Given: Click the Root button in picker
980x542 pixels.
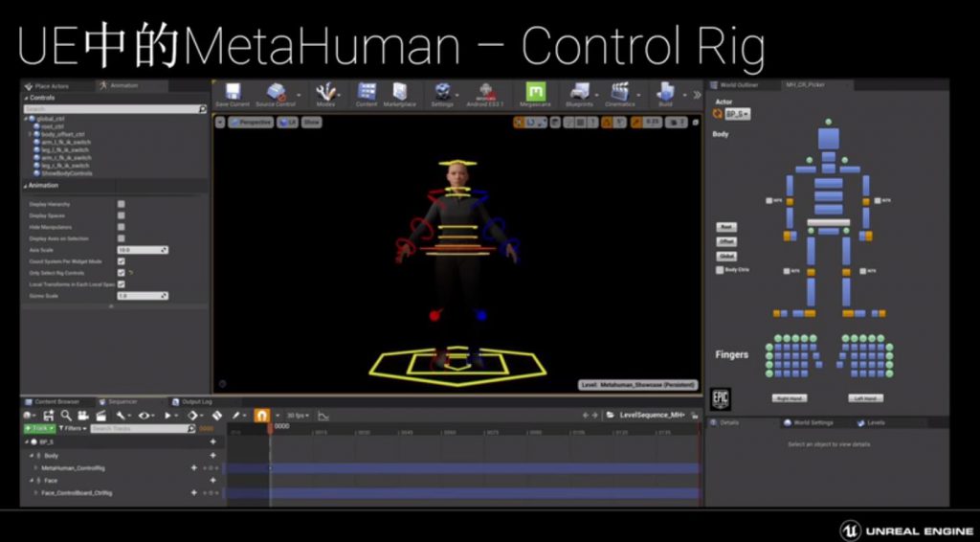Looking at the screenshot, I should pyautogui.click(x=725, y=227).
